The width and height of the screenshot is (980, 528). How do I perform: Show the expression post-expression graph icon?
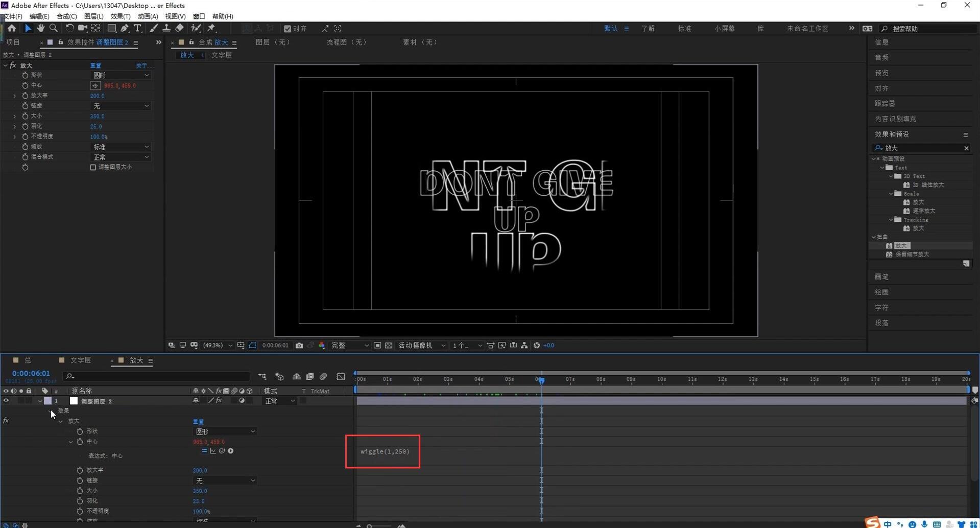(213, 451)
